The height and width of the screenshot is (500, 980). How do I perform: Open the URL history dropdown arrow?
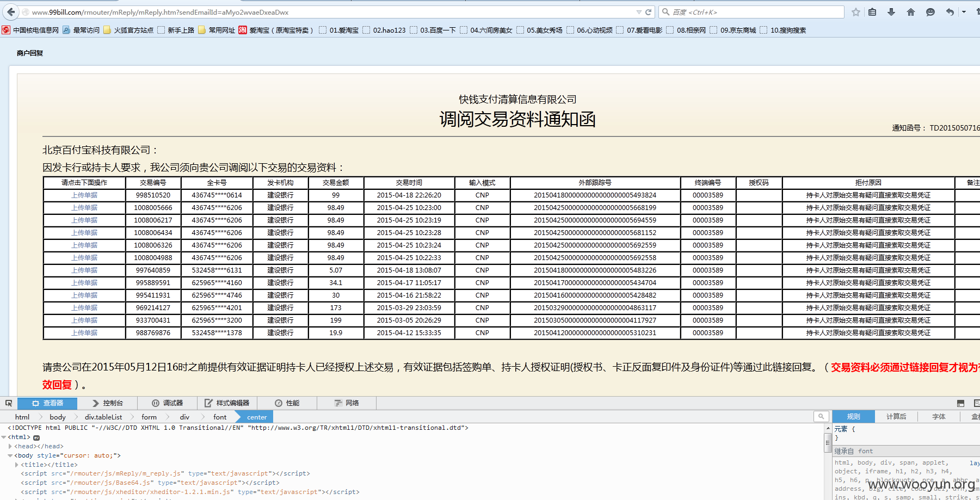pyautogui.click(x=639, y=12)
